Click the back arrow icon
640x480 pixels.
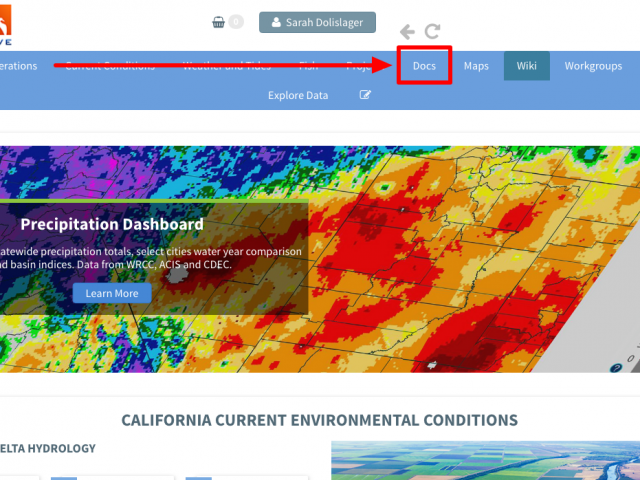point(407,32)
